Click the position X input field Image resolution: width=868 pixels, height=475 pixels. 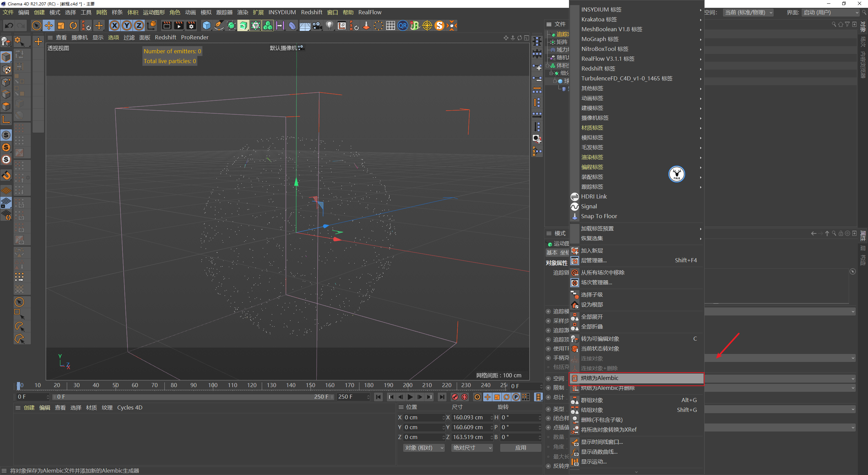[422, 417]
